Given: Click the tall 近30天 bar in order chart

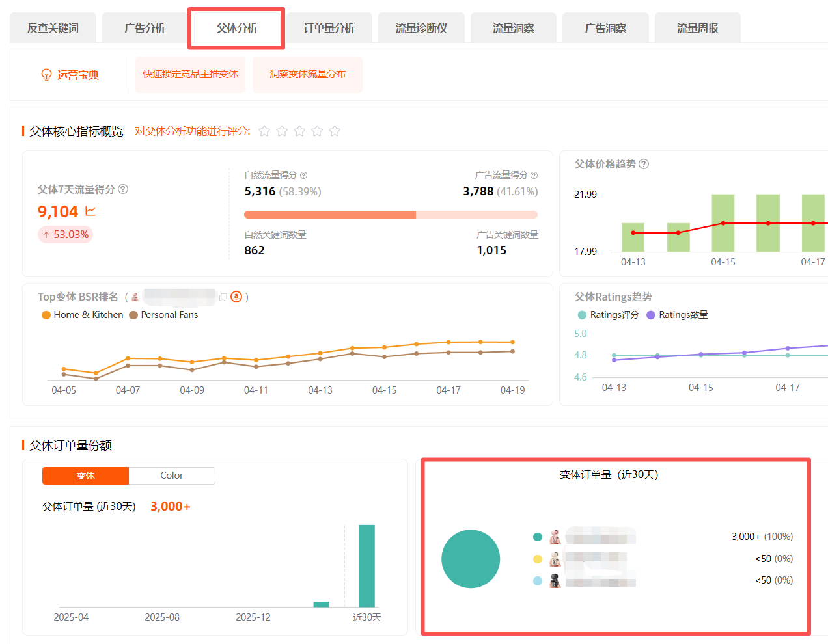Looking at the screenshot, I should 366,565.
